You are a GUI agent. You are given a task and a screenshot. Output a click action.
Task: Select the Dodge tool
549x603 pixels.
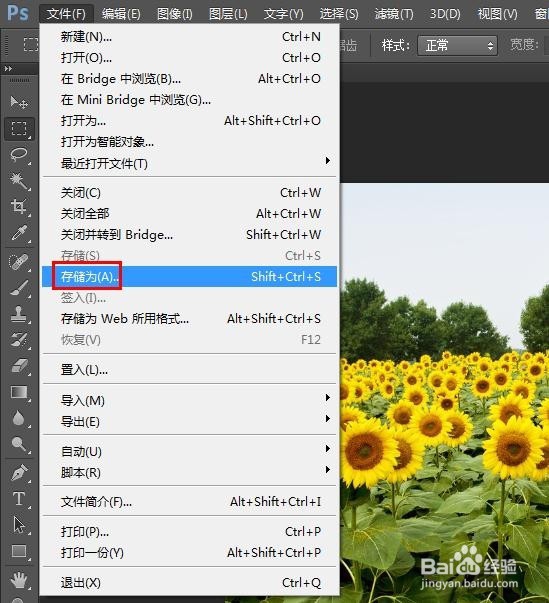click(x=19, y=444)
